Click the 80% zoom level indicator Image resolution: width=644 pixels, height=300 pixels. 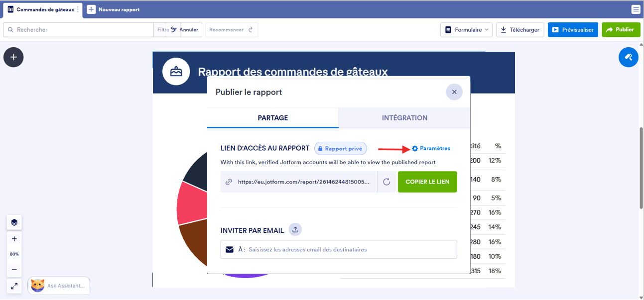(14, 254)
